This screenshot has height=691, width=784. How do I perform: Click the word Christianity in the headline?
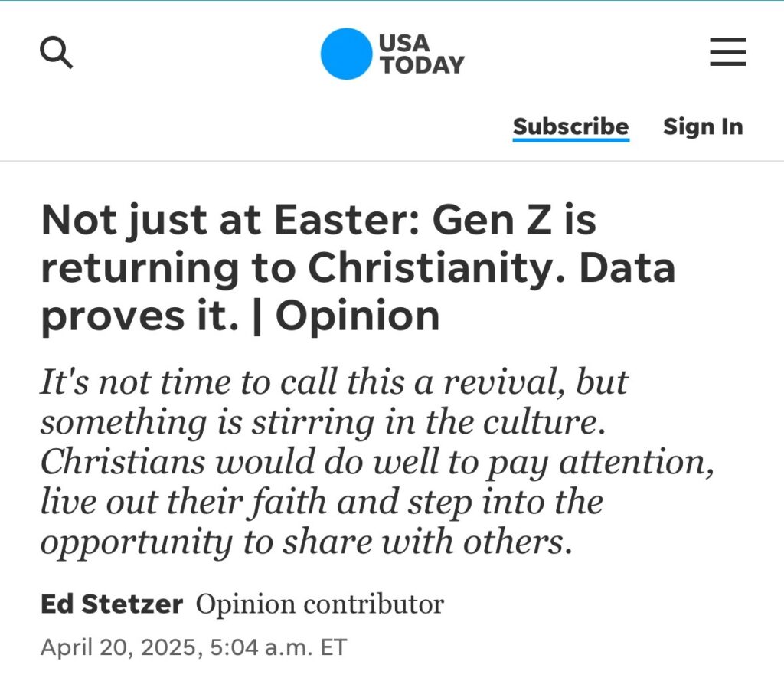click(x=433, y=268)
